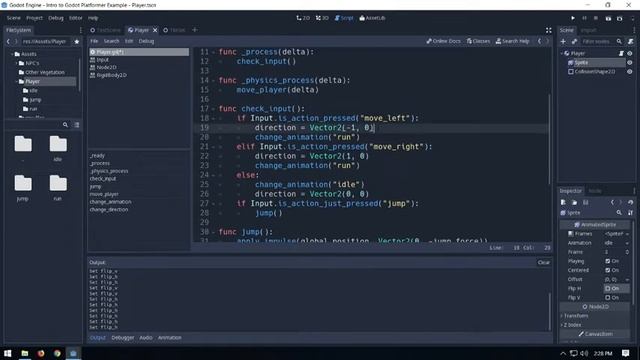This screenshot has width=640, height=360.
Task: Open the script attached to Player node
Action: pyautogui.click(x=621, y=53)
